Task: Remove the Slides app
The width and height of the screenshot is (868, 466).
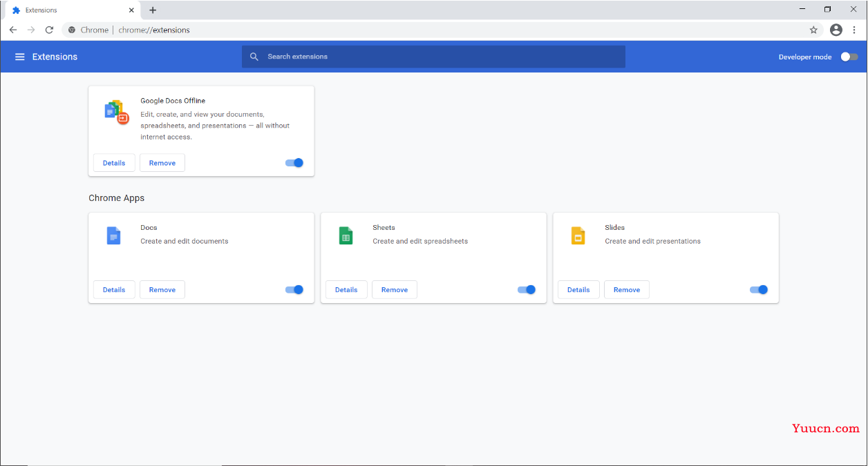Action: (x=627, y=290)
